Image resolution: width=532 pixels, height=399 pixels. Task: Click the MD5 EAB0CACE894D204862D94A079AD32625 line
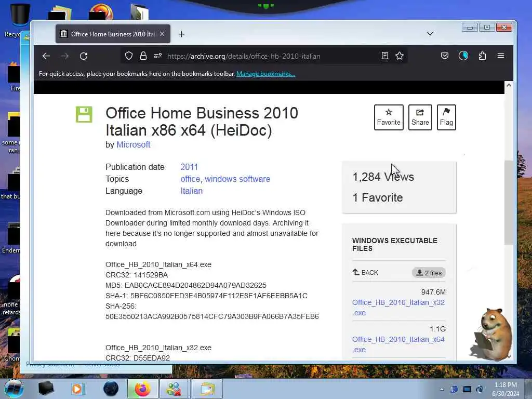186,285
